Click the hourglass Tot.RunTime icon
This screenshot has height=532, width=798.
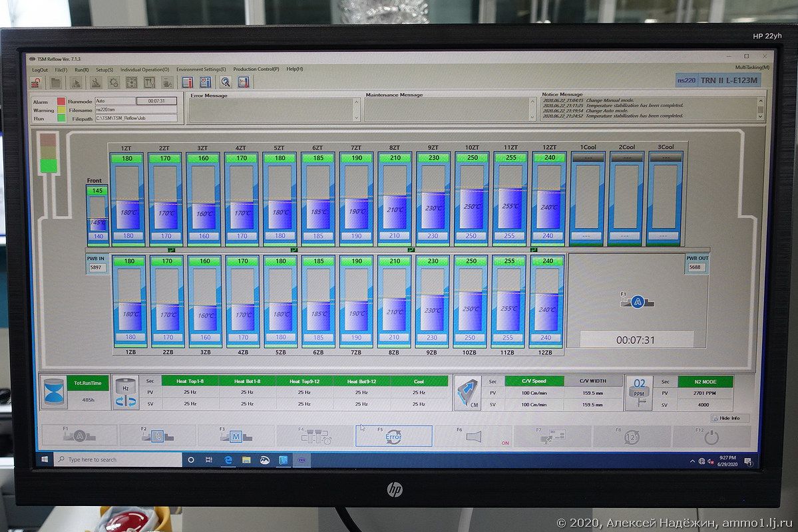coord(53,393)
